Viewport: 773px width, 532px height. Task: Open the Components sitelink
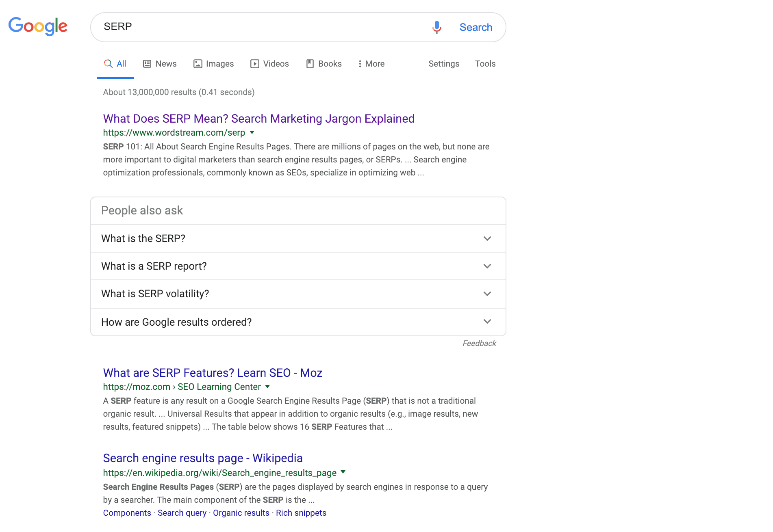[127, 513]
